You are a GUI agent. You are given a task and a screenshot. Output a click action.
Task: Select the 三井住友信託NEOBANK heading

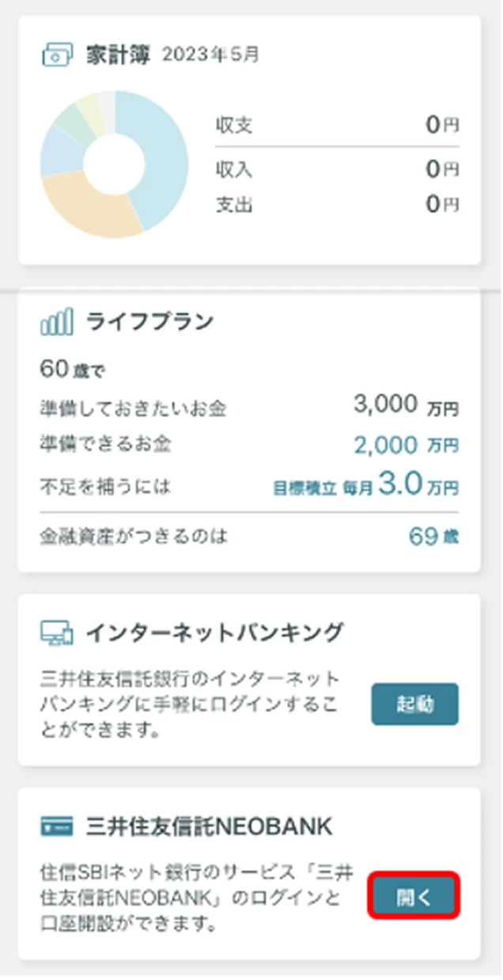click(x=209, y=827)
